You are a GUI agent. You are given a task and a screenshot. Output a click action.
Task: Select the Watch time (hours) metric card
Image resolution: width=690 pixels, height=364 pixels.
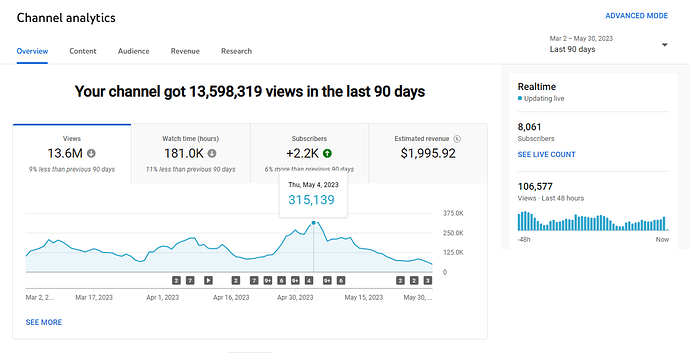191,154
